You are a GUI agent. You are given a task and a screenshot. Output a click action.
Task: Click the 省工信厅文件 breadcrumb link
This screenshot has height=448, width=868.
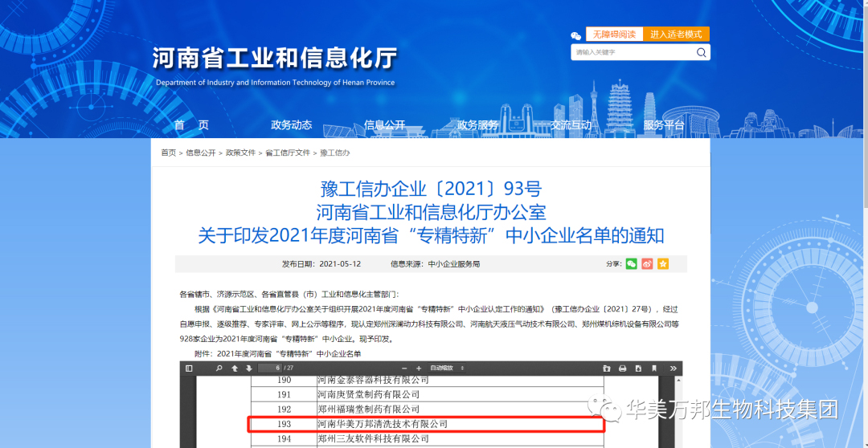click(x=288, y=153)
